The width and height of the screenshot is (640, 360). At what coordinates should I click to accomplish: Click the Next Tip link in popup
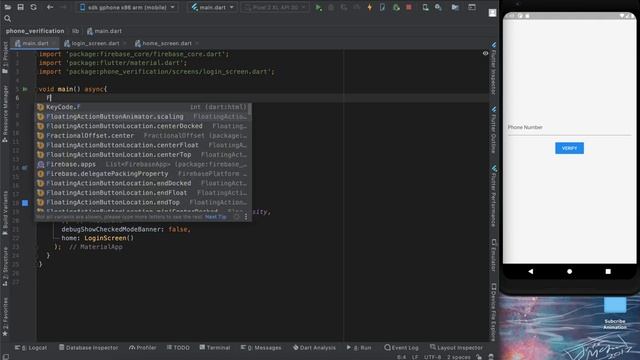(x=216, y=217)
